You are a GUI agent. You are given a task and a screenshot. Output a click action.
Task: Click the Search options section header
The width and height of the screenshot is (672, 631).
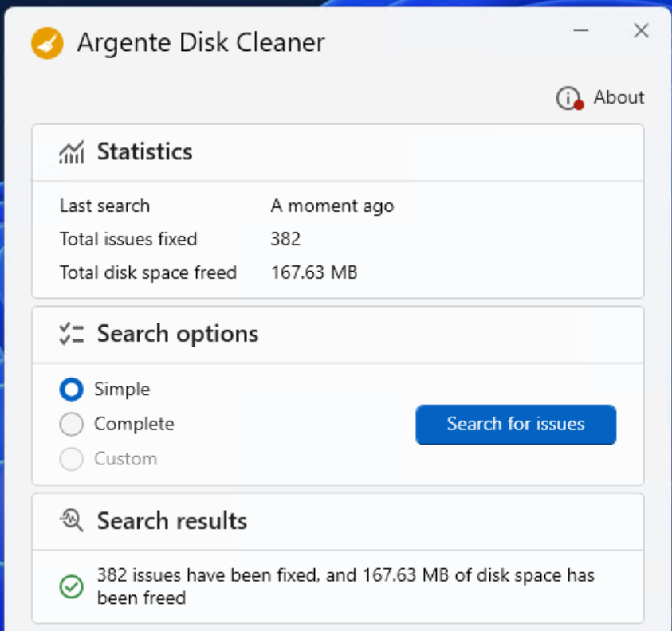(177, 333)
